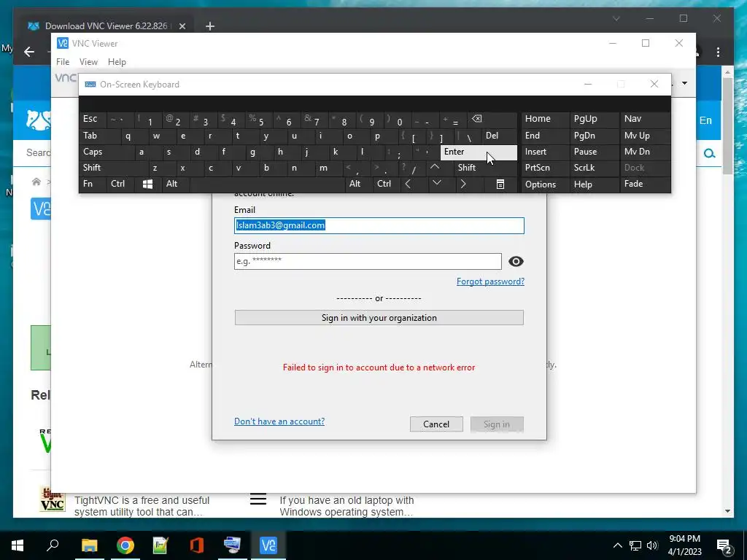
Task: Click the browser vertical scrollbar thumb
Action: click(x=727, y=126)
